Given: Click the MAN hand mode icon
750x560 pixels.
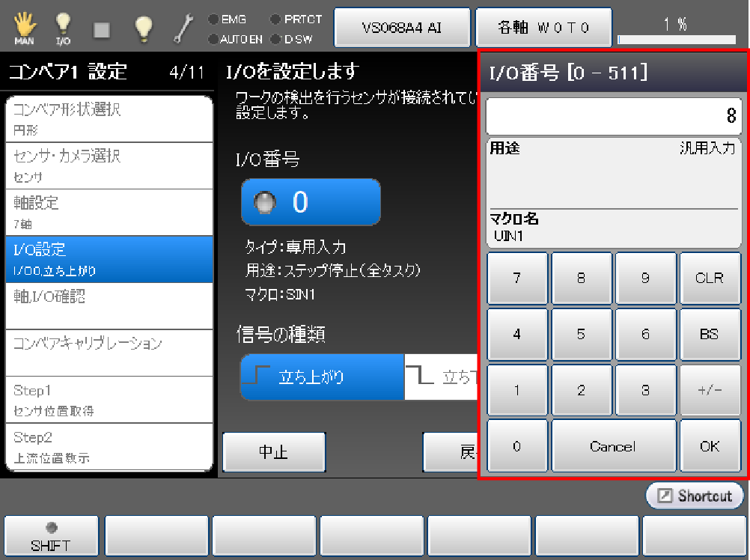Looking at the screenshot, I should point(24,29).
